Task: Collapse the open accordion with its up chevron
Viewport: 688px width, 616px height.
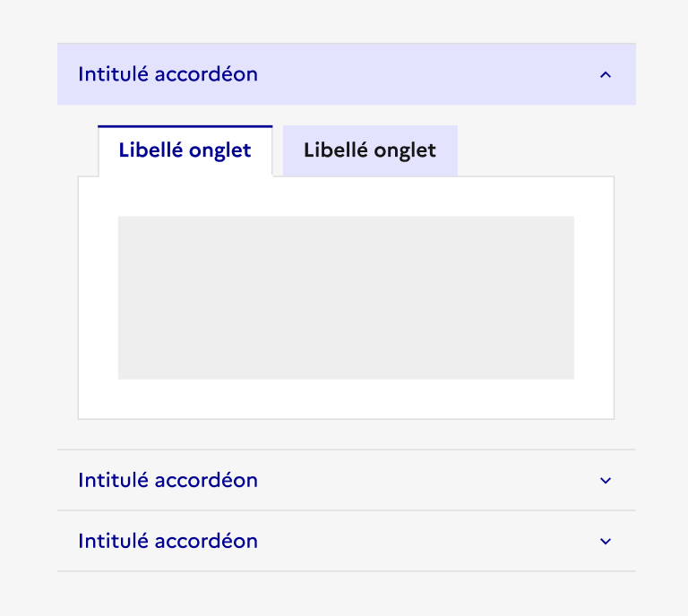Action: (606, 75)
